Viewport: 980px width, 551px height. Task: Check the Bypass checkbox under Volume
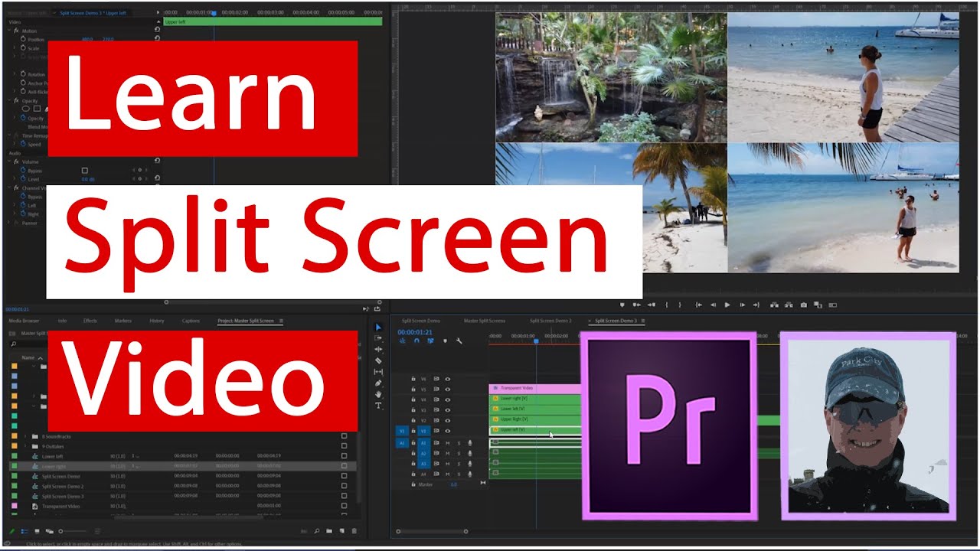click(84, 170)
